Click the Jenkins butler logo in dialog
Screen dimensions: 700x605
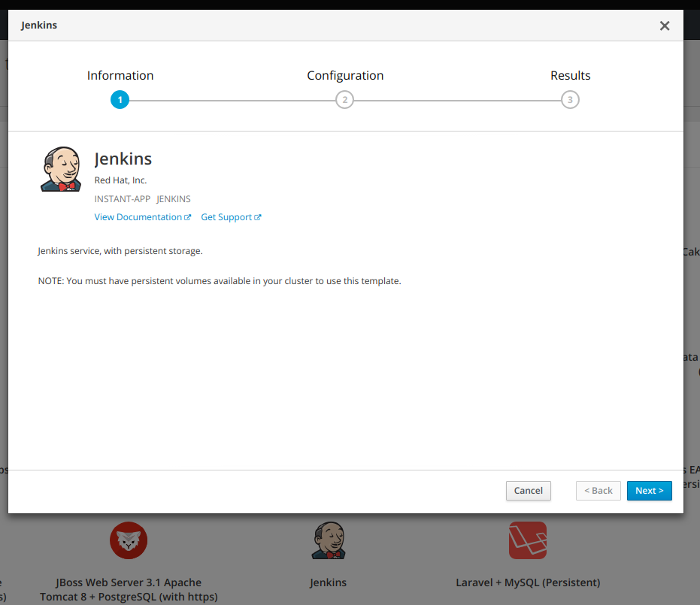coord(61,169)
